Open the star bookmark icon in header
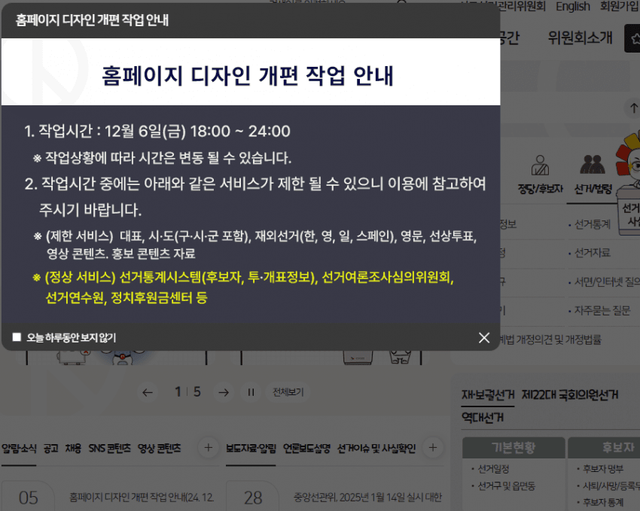The image size is (640, 511). tap(632, 38)
